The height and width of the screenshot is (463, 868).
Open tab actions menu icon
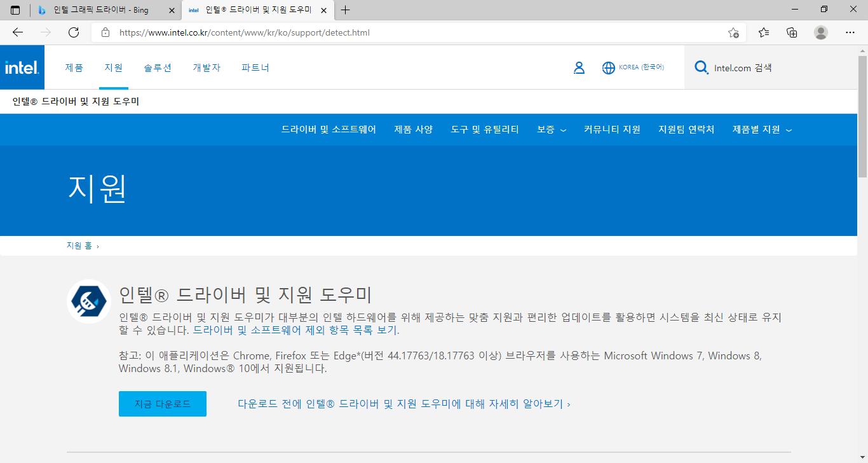pos(15,10)
